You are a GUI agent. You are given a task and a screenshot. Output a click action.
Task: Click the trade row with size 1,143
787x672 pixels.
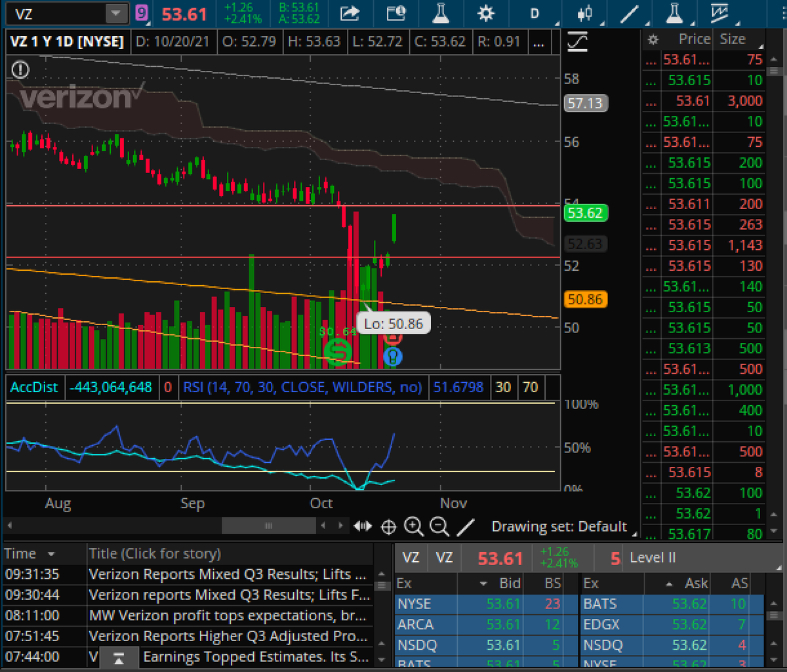(704, 245)
